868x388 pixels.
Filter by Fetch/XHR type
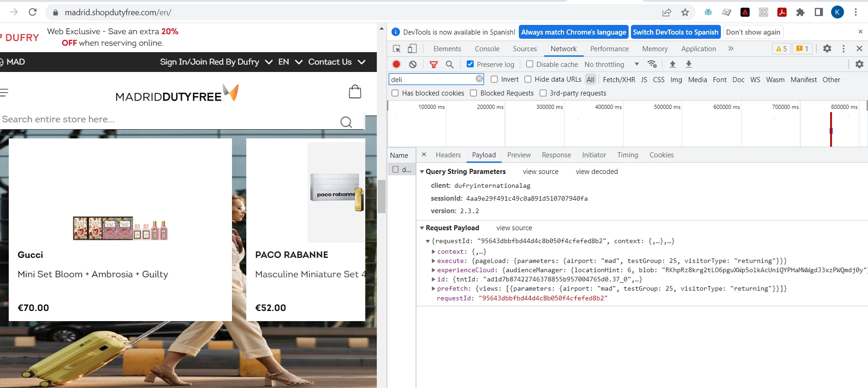coord(619,79)
